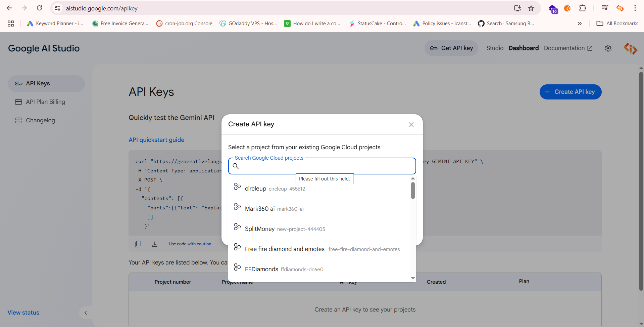This screenshot has height=327, width=644.
Task: Close the Create API key dialog
Action: 411,124
